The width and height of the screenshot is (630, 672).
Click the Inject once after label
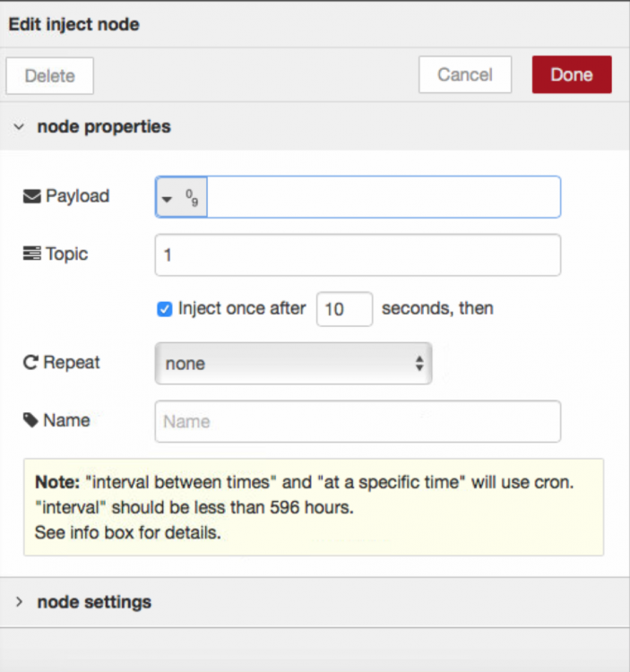click(242, 309)
